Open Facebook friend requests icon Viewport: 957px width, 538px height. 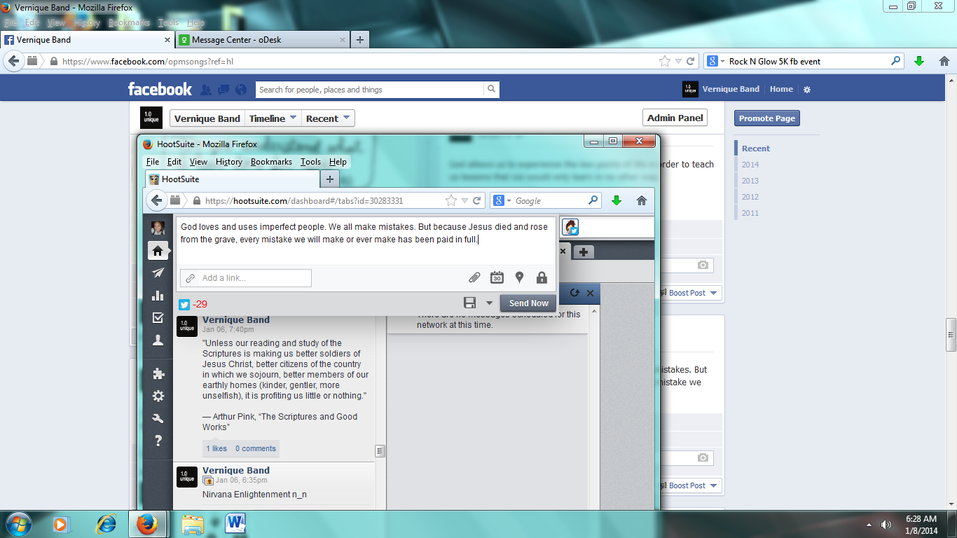coord(206,90)
